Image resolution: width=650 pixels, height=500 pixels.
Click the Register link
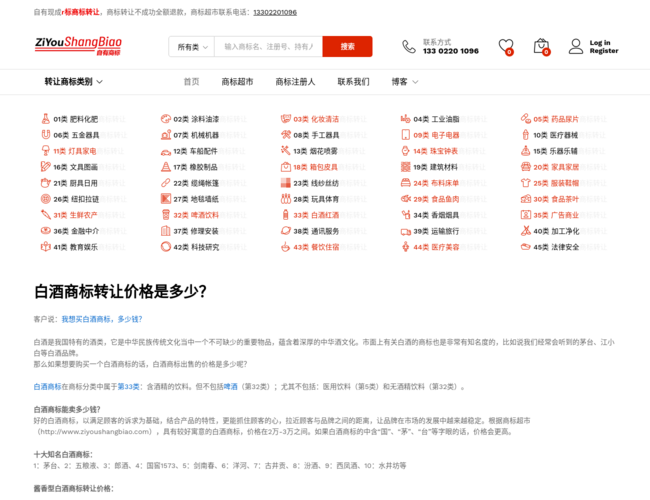tap(604, 51)
